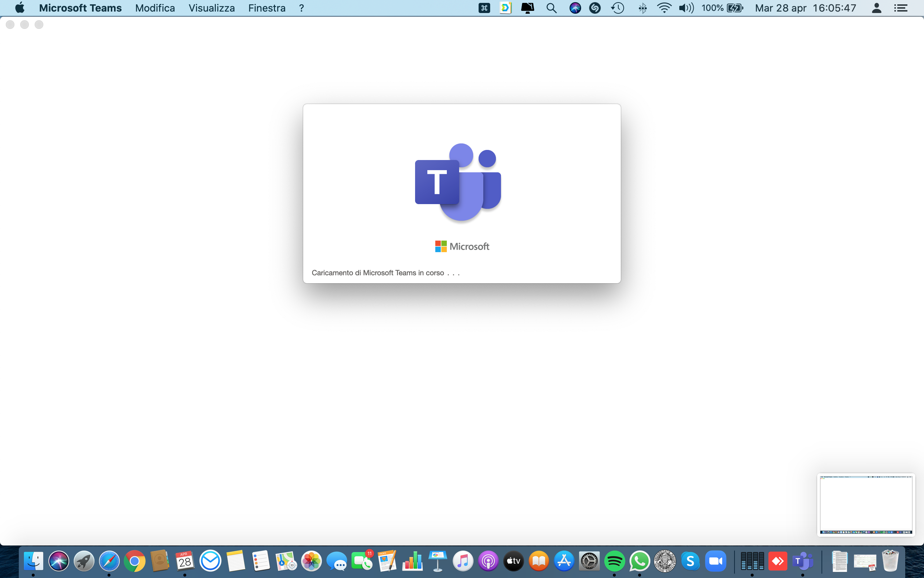Launch Google Chrome from the Dock

(x=134, y=561)
